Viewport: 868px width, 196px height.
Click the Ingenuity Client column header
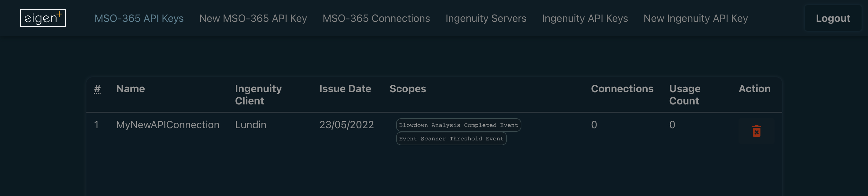click(x=258, y=95)
